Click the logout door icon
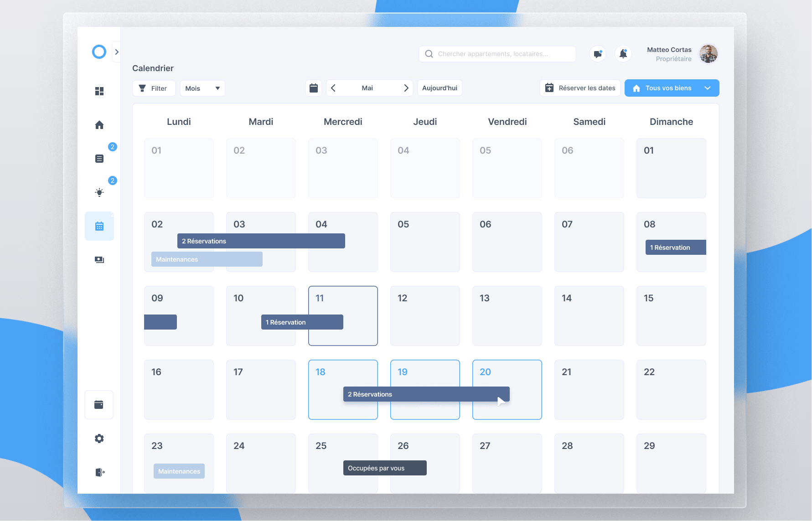Screen dimensions: 812x521 [x=100, y=472]
